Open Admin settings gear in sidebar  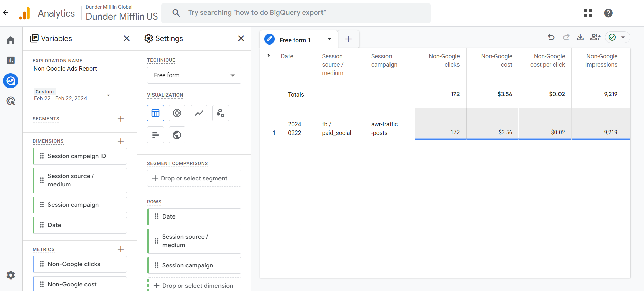(x=11, y=275)
